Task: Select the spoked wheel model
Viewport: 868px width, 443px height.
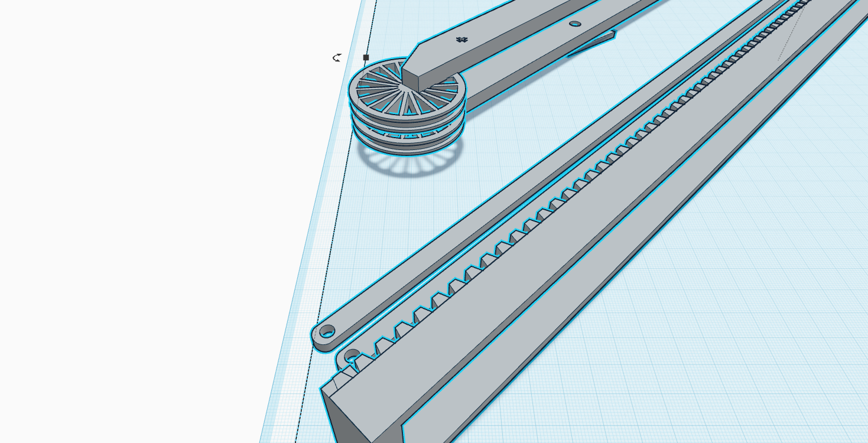Action: [407, 106]
